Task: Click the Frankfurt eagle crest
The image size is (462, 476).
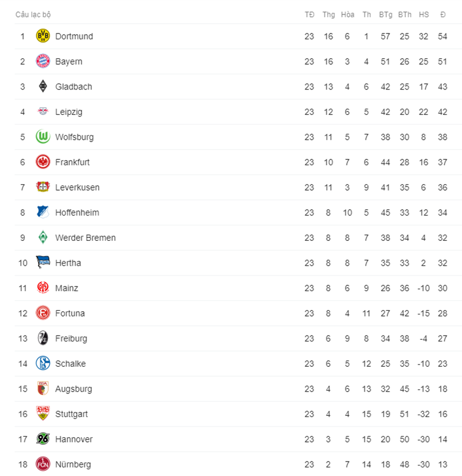Action: pyautogui.click(x=43, y=162)
